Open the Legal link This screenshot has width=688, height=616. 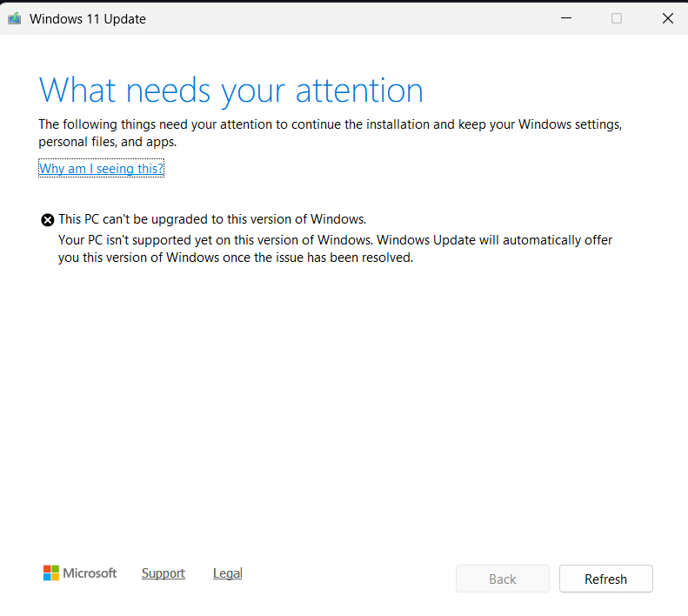[227, 573]
